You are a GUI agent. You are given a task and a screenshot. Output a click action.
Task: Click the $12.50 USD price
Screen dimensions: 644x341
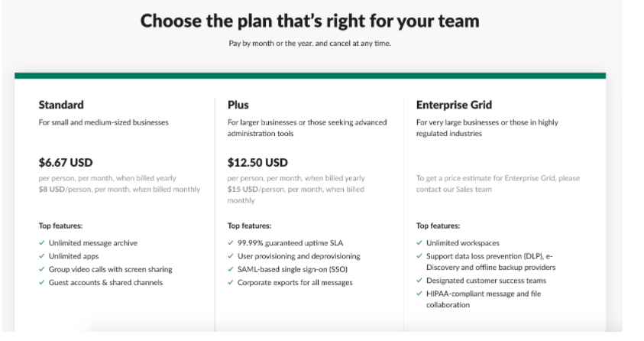(257, 162)
